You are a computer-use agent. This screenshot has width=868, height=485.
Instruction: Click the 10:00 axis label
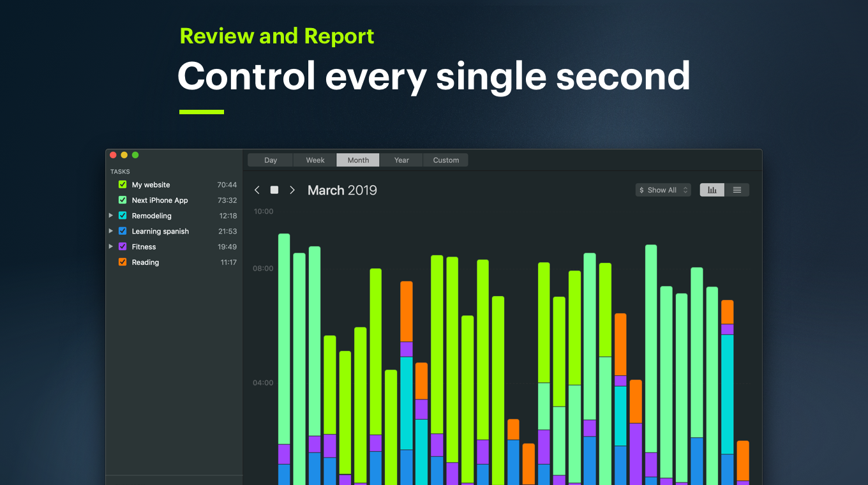pyautogui.click(x=263, y=211)
